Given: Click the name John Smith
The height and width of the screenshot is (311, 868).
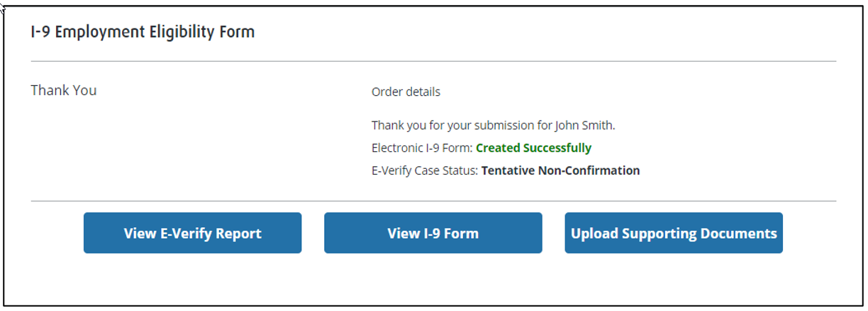Looking at the screenshot, I should tap(585, 126).
